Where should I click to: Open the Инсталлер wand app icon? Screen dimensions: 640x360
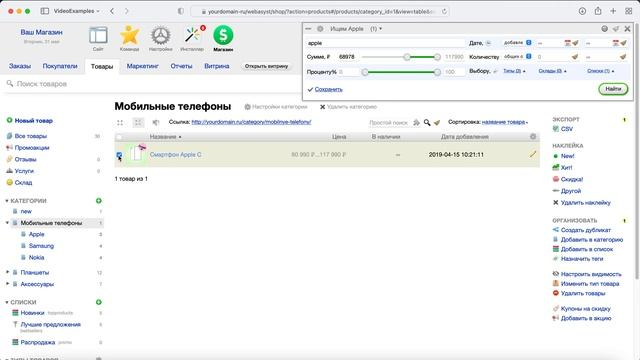coord(192,36)
